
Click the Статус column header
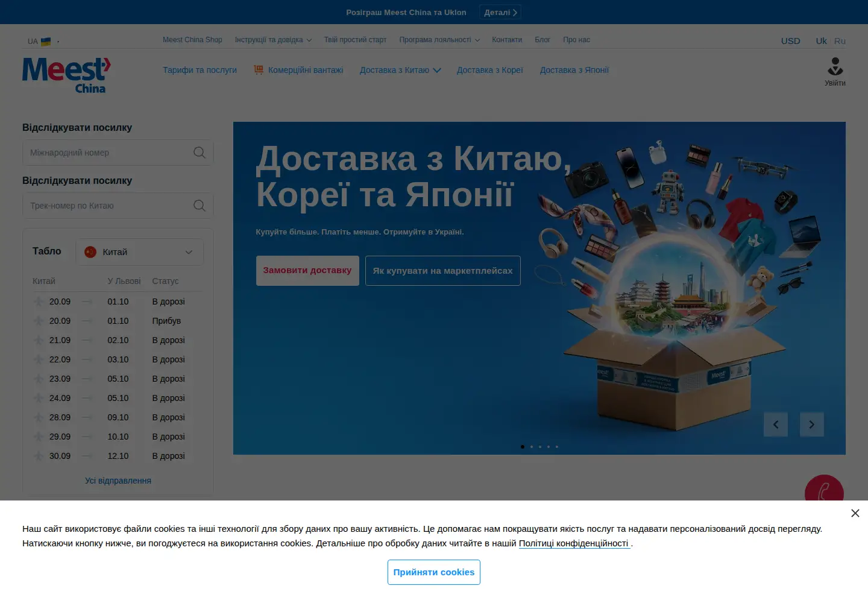(165, 281)
